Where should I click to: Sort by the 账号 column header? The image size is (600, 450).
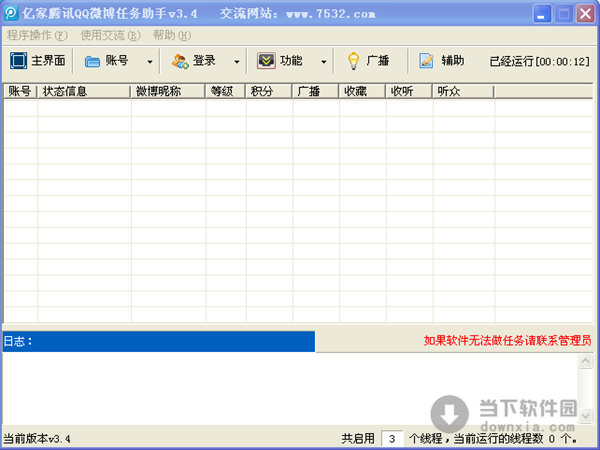click(20, 91)
